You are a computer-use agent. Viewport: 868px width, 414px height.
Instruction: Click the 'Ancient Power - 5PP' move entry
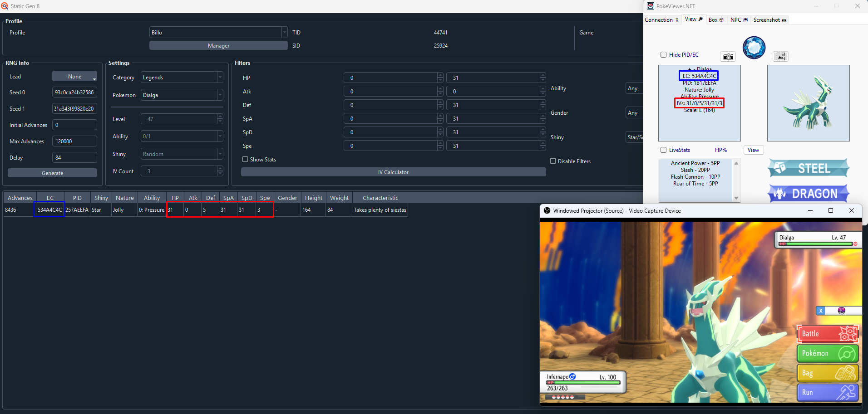point(695,163)
